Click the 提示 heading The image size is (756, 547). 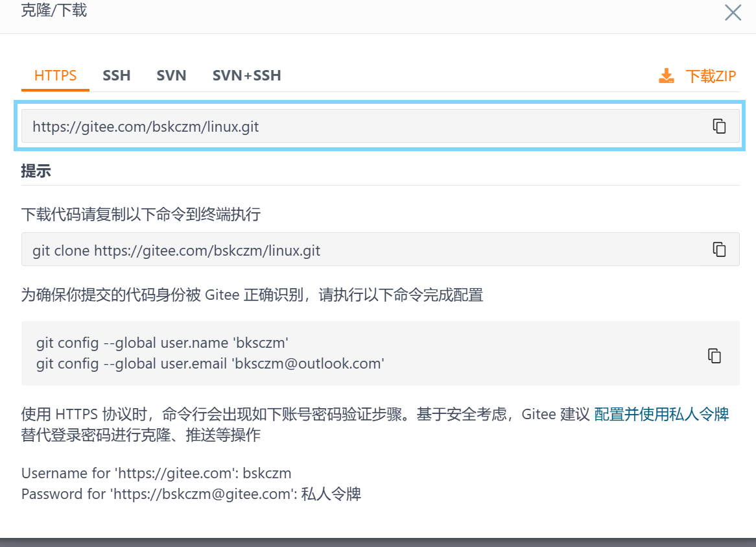tap(36, 171)
